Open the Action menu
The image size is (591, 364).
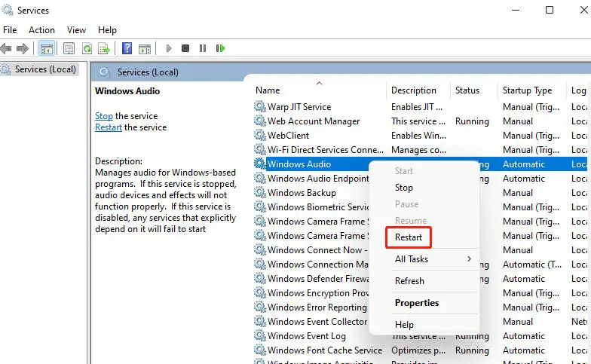(x=42, y=30)
